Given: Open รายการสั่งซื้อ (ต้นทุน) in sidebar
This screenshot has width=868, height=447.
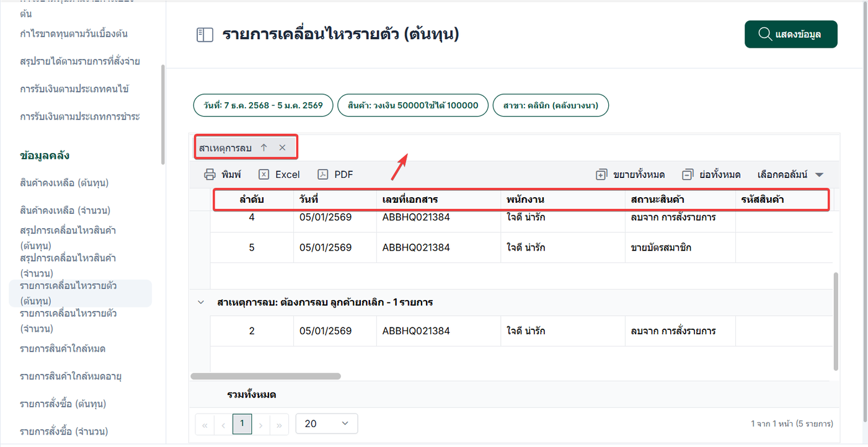Looking at the screenshot, I should pos(63,404).
